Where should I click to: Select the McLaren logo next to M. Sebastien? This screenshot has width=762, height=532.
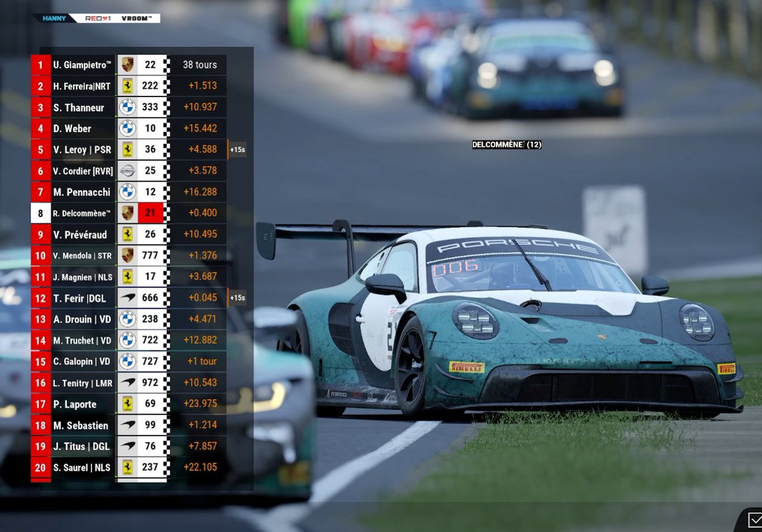click(x=128, y=425)
